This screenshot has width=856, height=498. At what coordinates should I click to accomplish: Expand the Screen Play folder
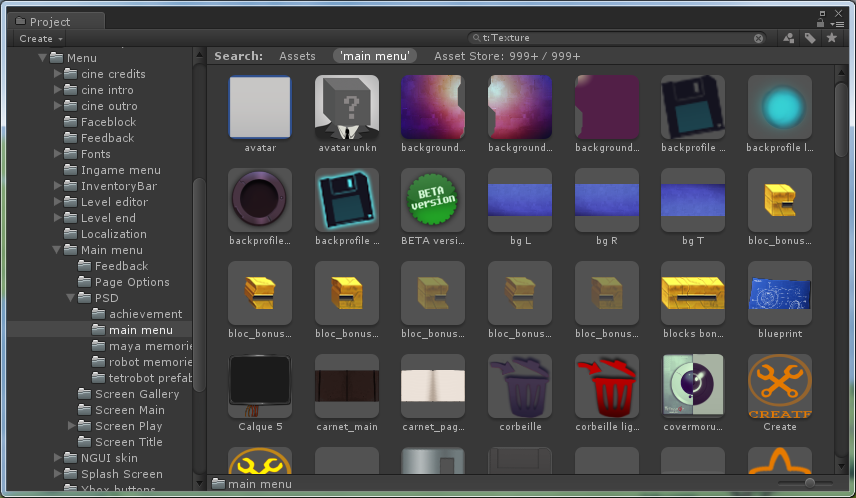[71, 425]
